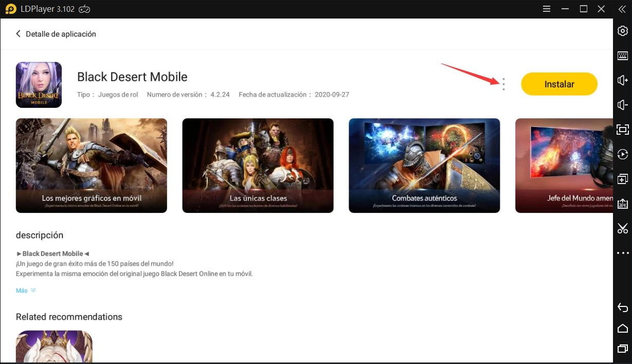
Task: Select the scissors tool in the sidebar
Action: pos(622,228)
